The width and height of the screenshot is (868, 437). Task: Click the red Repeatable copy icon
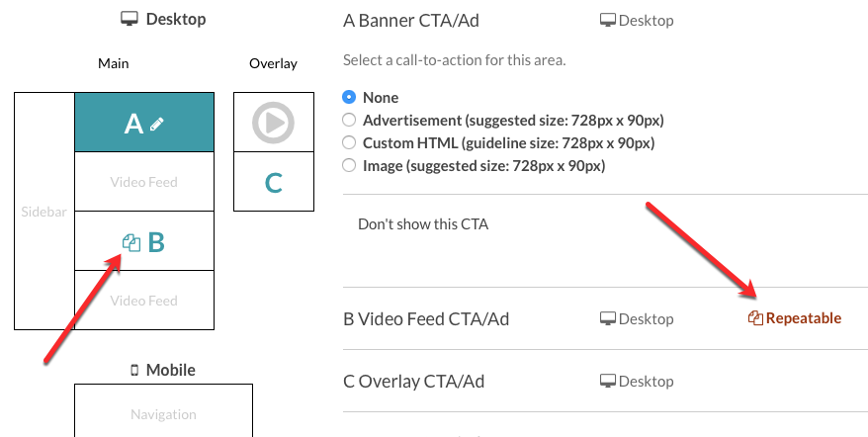[755, 318]
